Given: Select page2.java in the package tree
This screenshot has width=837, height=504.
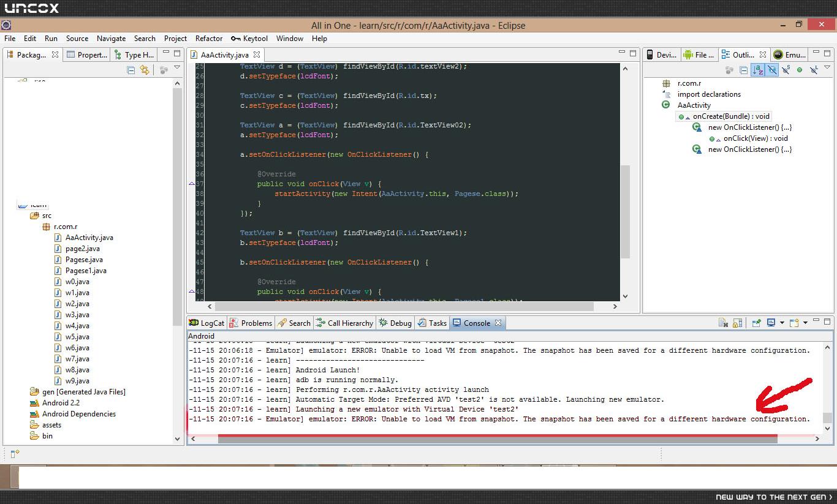Looking at the screenshot, I should pyautogui.click(x=76, y=249).
